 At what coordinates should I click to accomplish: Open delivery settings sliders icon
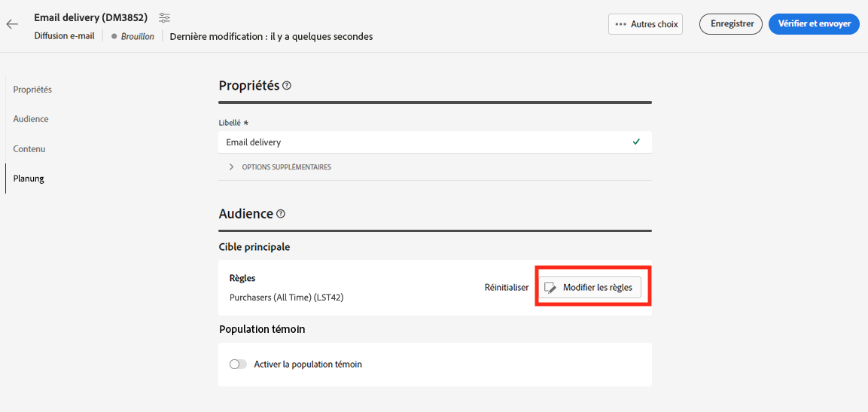165,17
